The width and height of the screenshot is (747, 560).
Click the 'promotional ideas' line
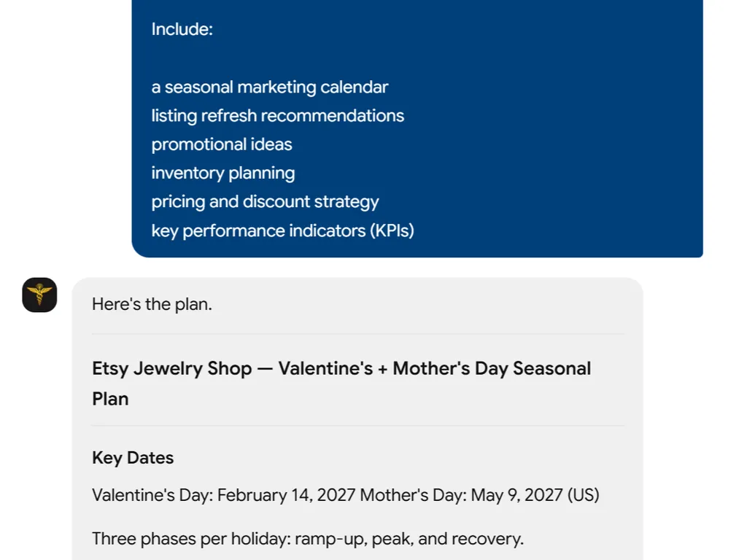222,144
